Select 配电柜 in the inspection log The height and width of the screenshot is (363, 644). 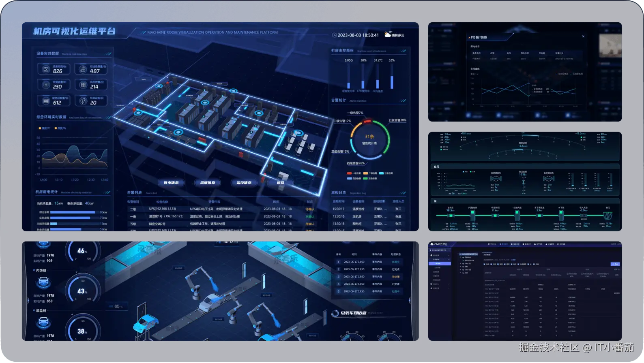(357, 224)
